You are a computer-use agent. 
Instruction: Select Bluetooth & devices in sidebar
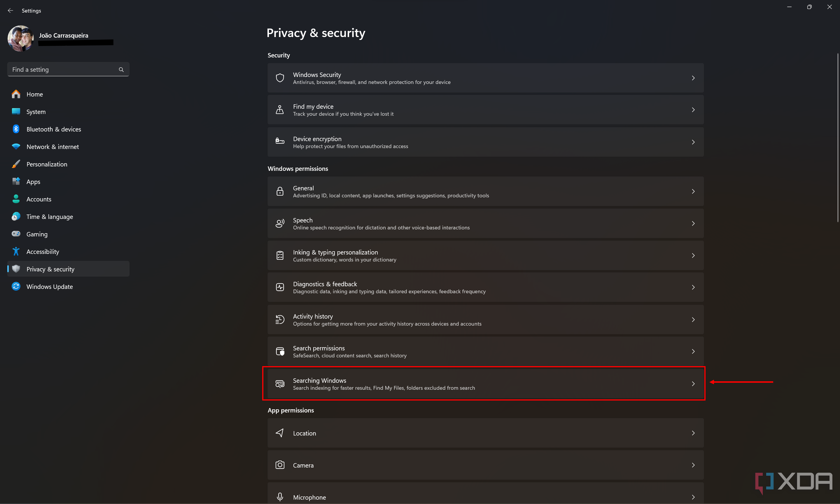[x=68, y=129]
